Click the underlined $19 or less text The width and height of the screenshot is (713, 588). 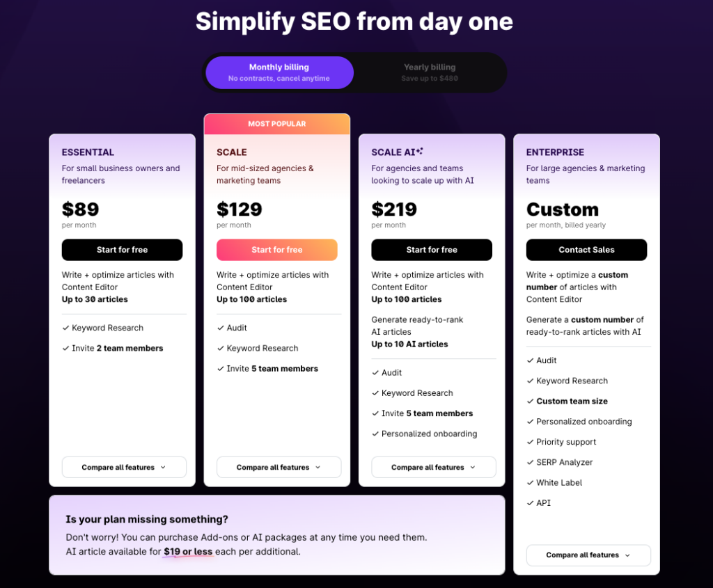click(x=188, y=552)
